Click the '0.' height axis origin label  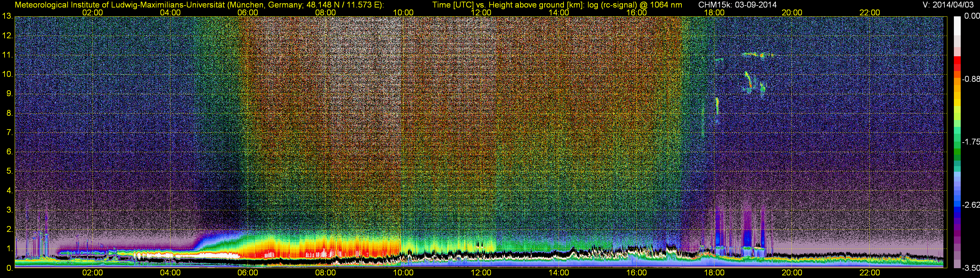[9, 268]
